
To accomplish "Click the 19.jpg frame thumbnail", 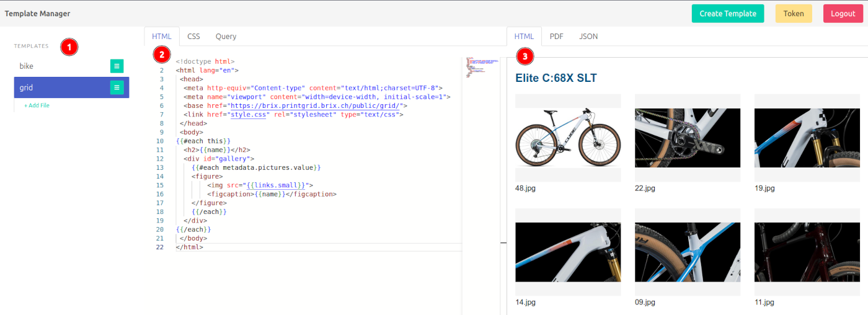I will 807,138.
